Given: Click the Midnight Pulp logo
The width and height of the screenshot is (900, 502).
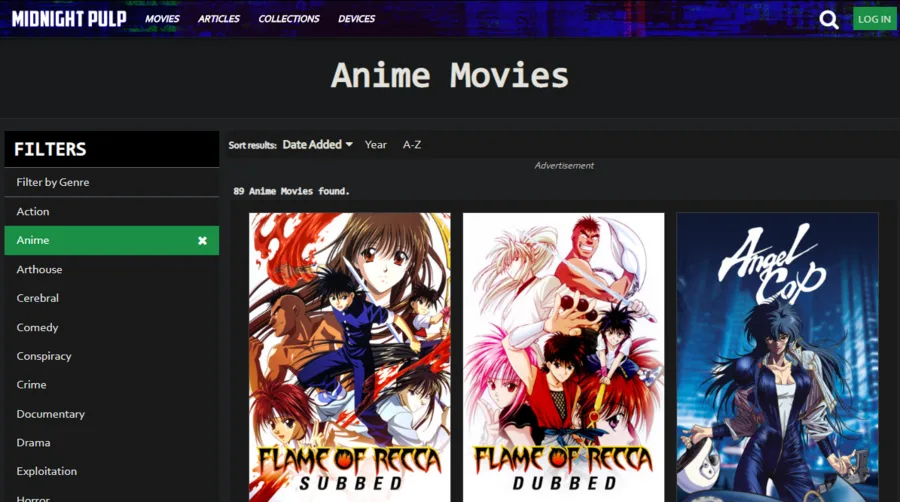Looking at the screenshot, I should pos(69,18).
